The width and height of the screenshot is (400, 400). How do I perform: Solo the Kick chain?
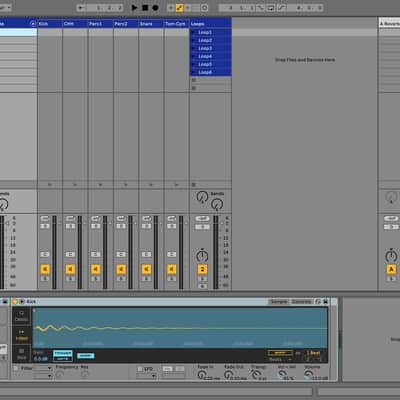click(45, 279)
